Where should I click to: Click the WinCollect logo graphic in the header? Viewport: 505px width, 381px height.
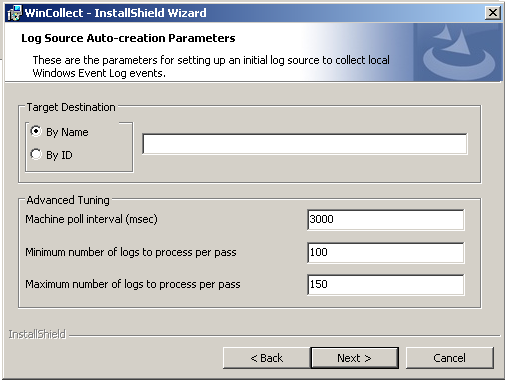[x=459, y=52]
